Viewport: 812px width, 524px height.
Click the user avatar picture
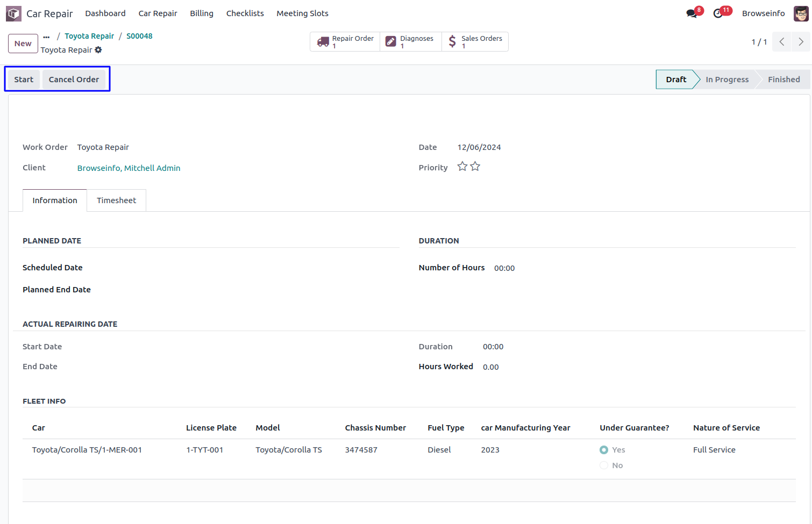(x=801, y=13)
